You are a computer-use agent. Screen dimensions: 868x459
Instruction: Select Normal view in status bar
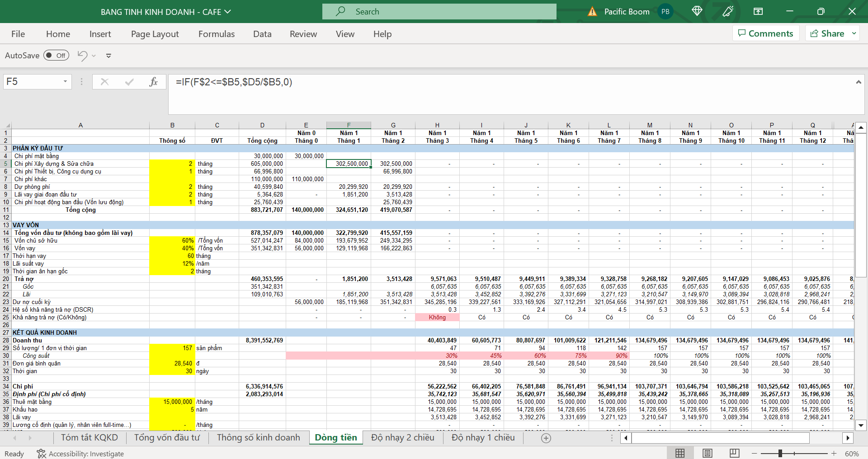680,453
